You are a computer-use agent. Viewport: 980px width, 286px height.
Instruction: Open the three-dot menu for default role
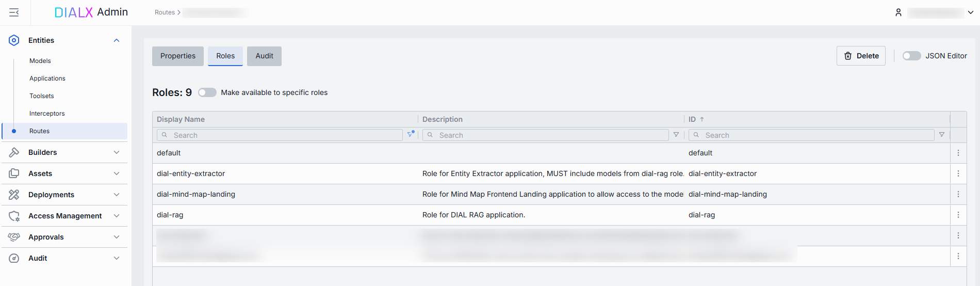(958, 153)
